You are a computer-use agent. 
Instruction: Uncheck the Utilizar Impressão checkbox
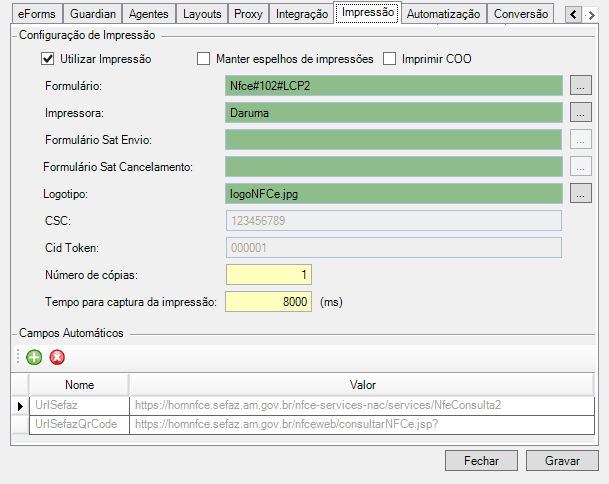(47, 59)
